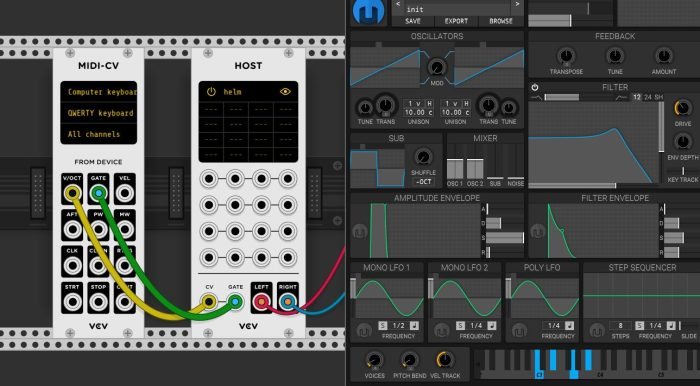The image size is (700, 386).
Task: Adjust the OSC 1 mixer slider
Action: 455,169
